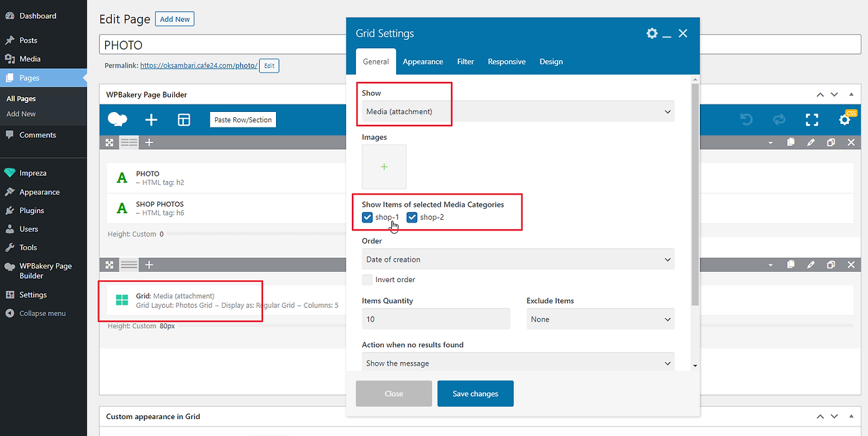Collapse the WPBakery Page Builder metabox
The image size is (868, 436).
[x=851, y=95]
